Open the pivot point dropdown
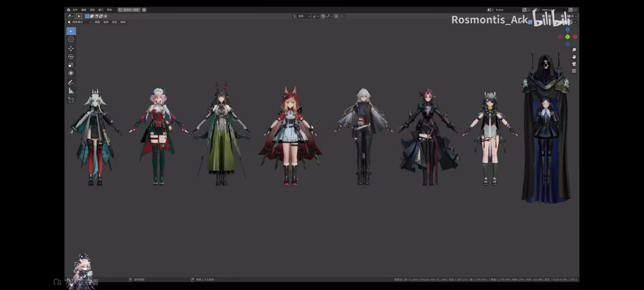This screenshot has height=290, width=644. pos(316,16)
